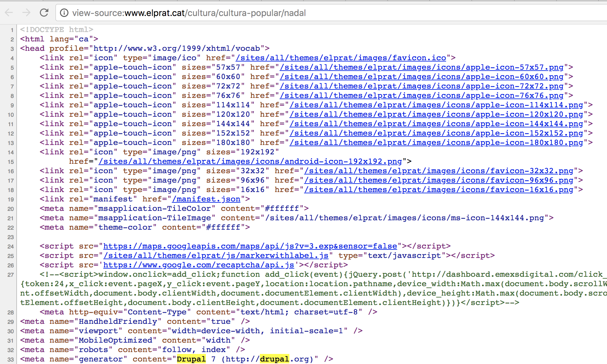Click line number 27 in gutter

11,275
